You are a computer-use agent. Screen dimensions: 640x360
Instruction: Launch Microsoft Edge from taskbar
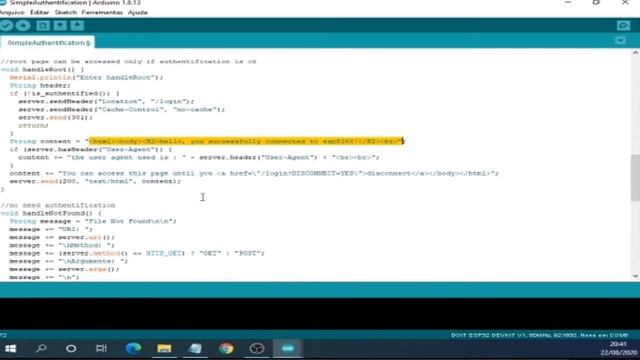[133, 349]
